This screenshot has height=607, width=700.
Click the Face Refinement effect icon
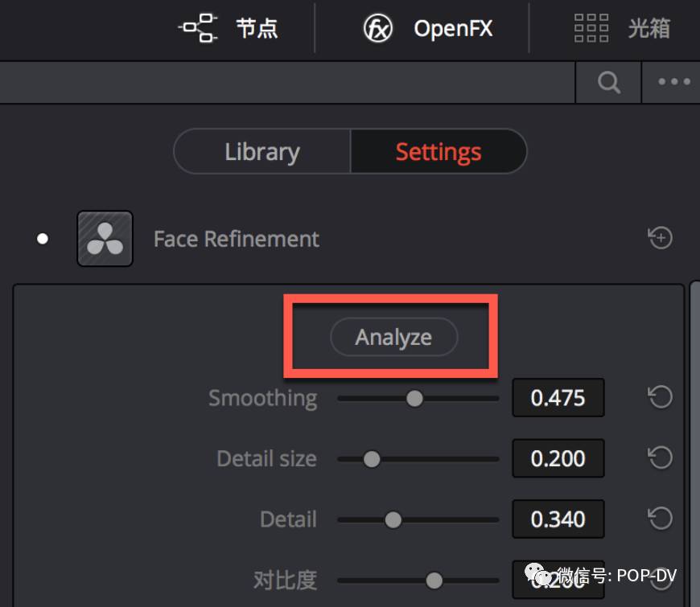105,239
